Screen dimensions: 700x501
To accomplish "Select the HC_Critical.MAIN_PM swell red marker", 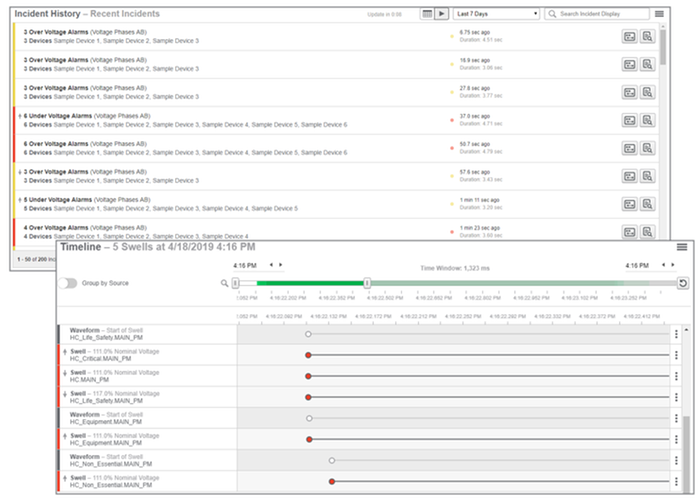I will 308,355.
